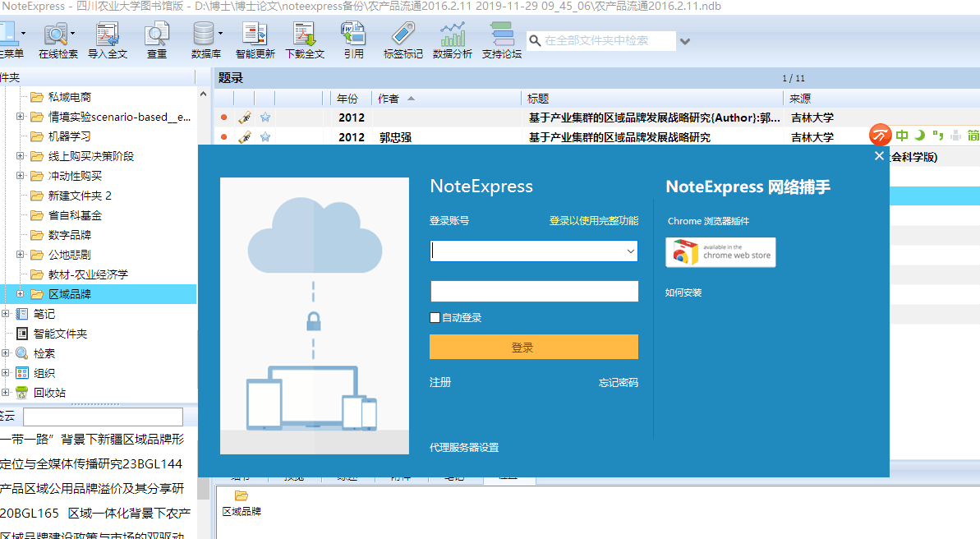Click the 如何安装 how to install link
Screen dimensions: 980x539
pyautogui.click(x=683, y=293)
